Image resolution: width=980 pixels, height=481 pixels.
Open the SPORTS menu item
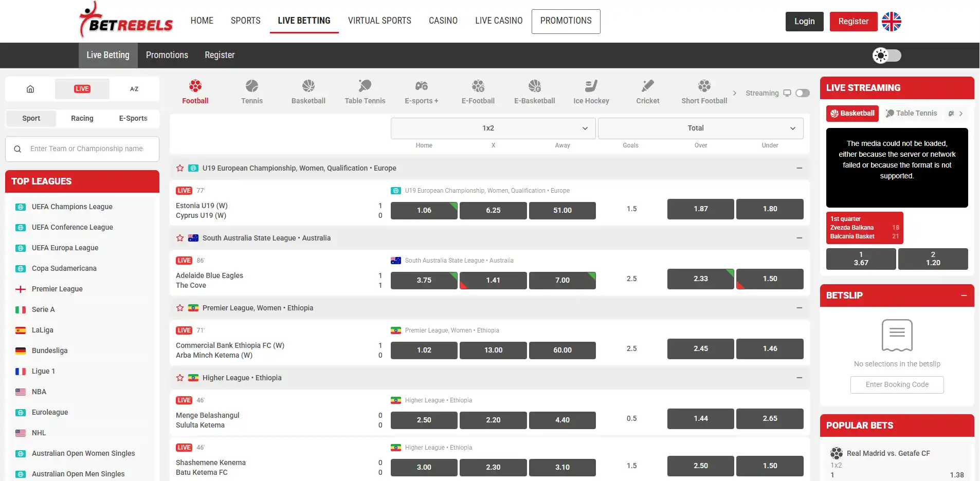(246, 21)
